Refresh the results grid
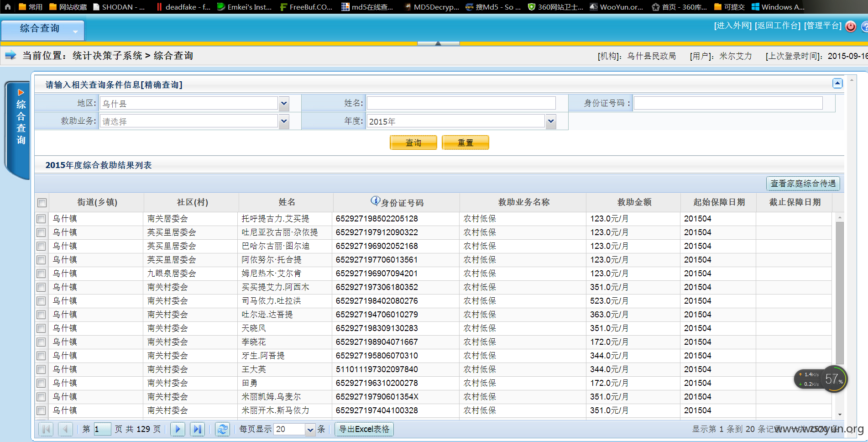This screenshot has width=868, height=442. point(222,429)
